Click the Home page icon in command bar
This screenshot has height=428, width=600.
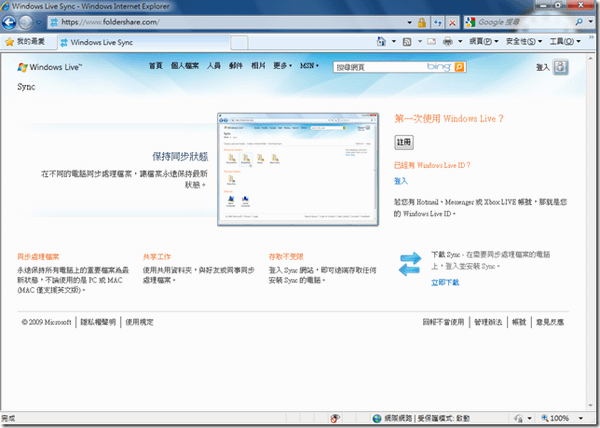coord(382,41)
